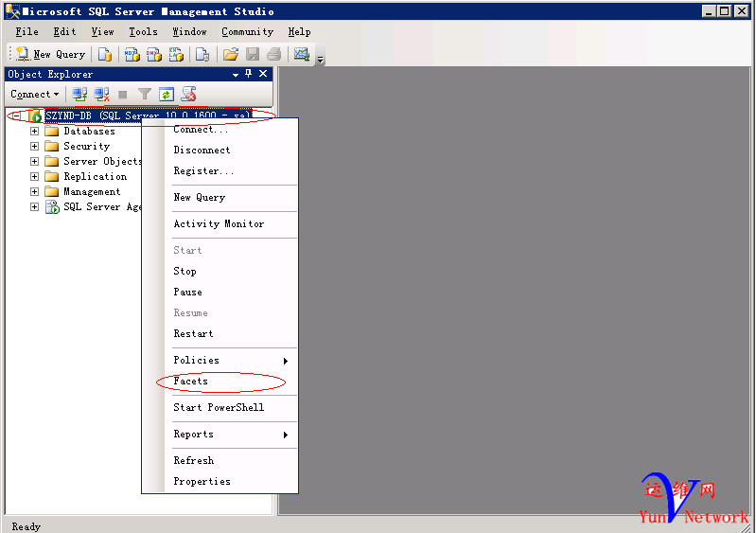Select the Databases tree item
Image resolution: width=756 pixels, height=533 pixels.
[x=89, y=132]
